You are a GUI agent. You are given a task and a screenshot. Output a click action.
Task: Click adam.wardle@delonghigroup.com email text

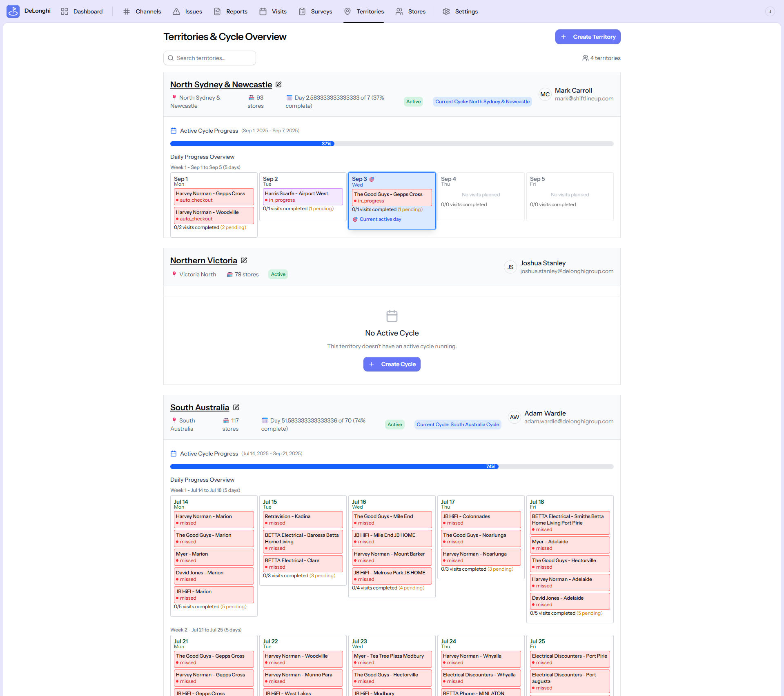[x=569, y=421]
